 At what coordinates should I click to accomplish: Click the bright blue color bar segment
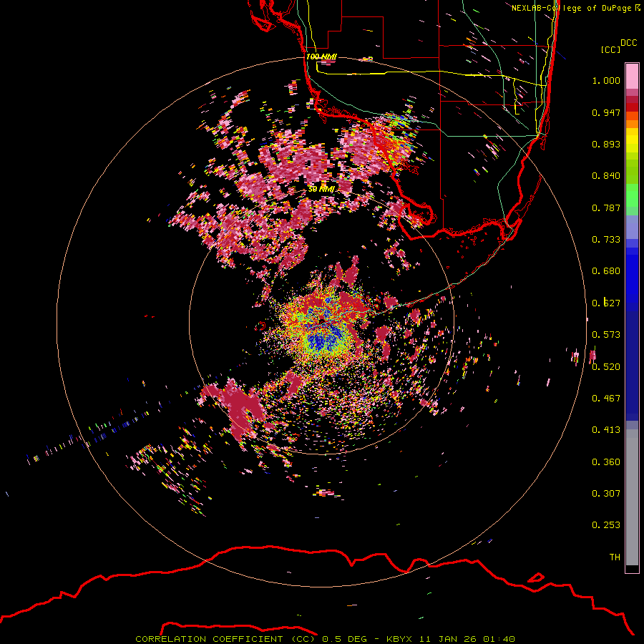click(632, 275)
